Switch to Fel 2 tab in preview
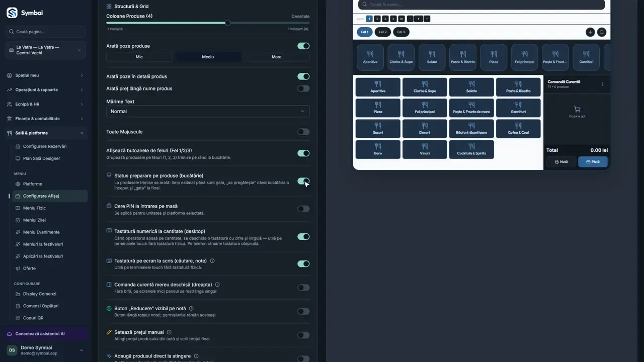 coord(383,32)
